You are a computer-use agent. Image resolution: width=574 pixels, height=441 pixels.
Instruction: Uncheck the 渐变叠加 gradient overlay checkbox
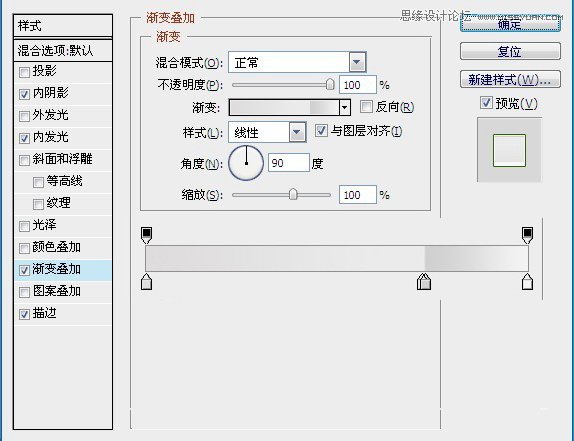pos(24,270)
